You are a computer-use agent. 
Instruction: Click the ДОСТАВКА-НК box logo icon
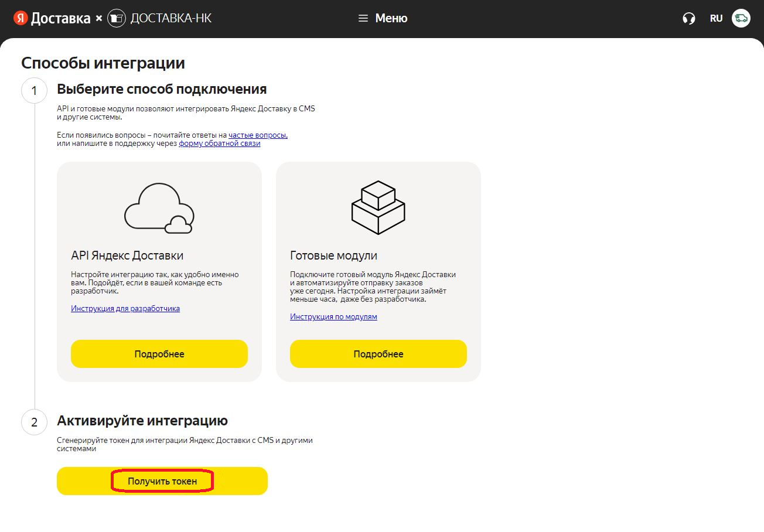(117, 18)
